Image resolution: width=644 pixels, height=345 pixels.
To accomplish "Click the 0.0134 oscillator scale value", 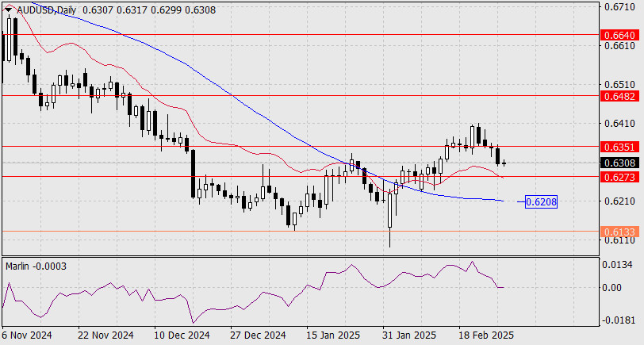I will click(x=617, y=265).
